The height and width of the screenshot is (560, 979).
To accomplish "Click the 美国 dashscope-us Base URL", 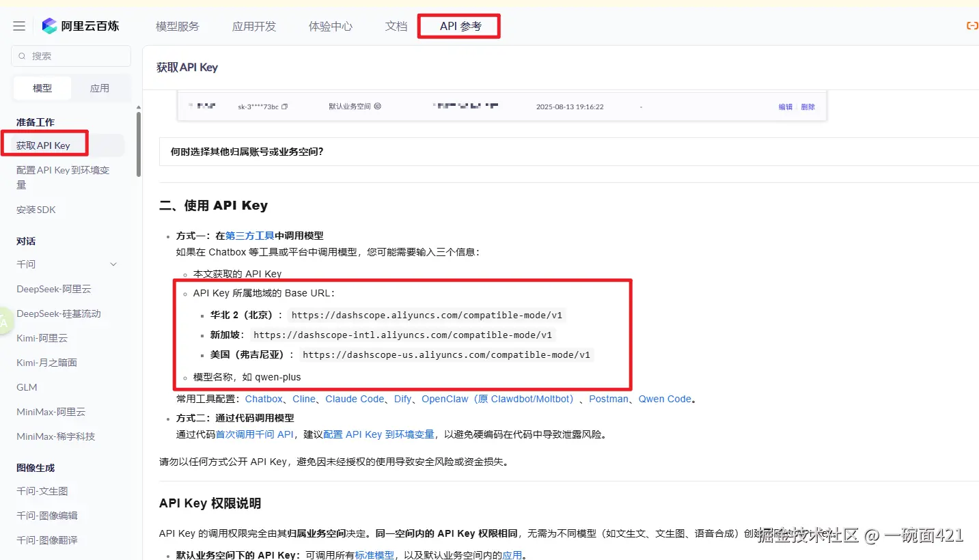I will (x=446, y=355).
